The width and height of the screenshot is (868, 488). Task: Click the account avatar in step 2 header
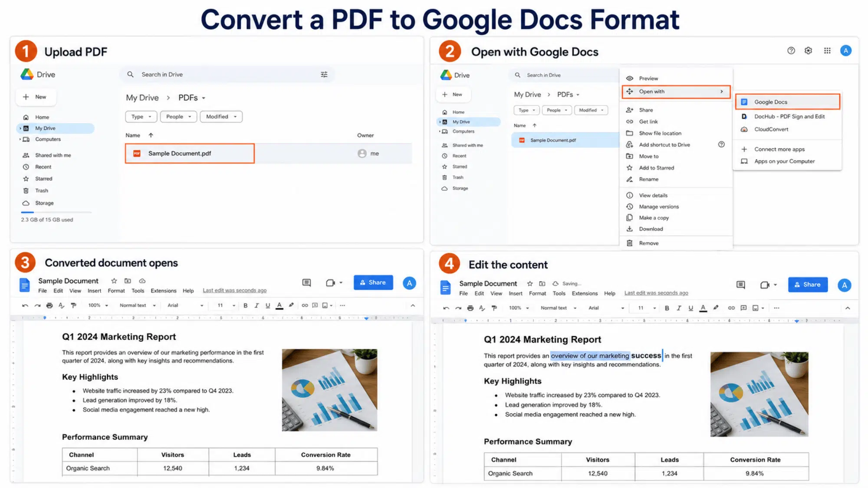click(845, 51)
